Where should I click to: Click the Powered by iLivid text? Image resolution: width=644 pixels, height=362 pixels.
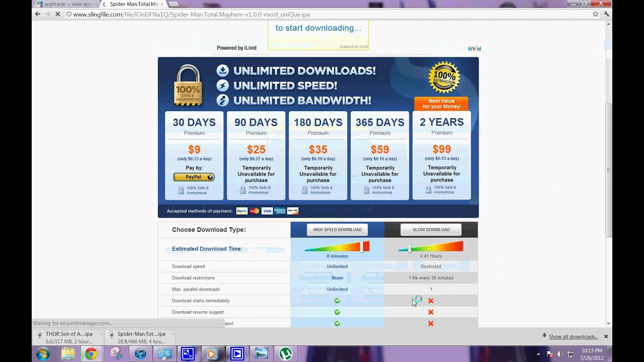point(236,48)
